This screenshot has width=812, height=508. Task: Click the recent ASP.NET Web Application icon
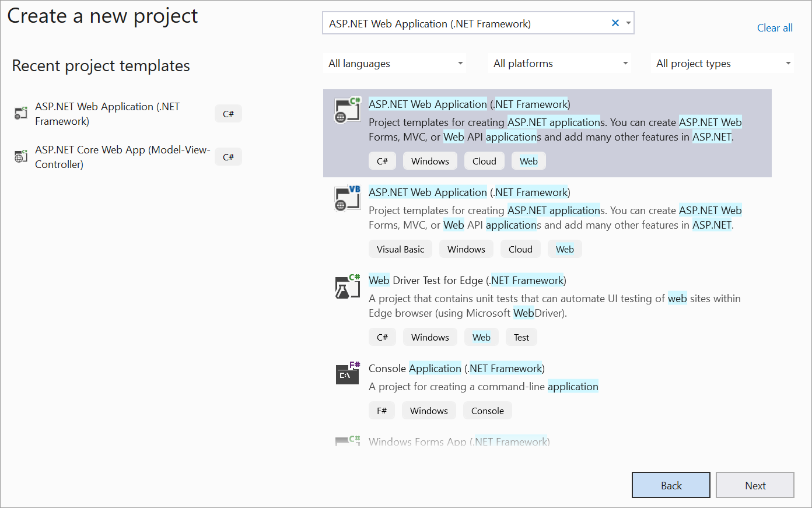pyautogui.click(x=20, y=113)
